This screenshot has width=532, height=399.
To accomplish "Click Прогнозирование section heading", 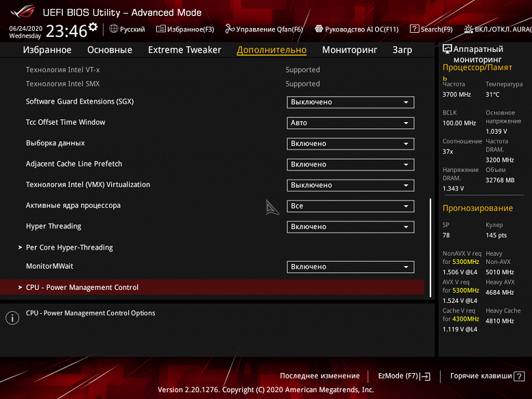I will click(477, 208).
